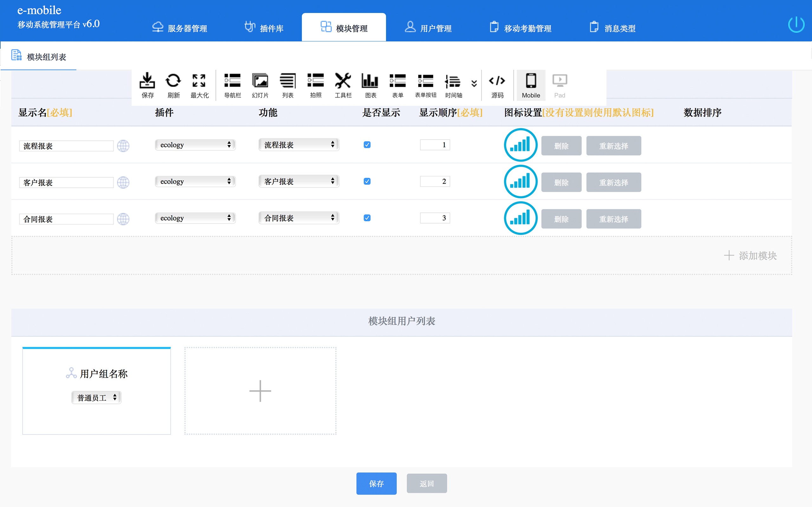
Task: Open the 普通员工 user group dropdown
Action: [x=96, y=398]
